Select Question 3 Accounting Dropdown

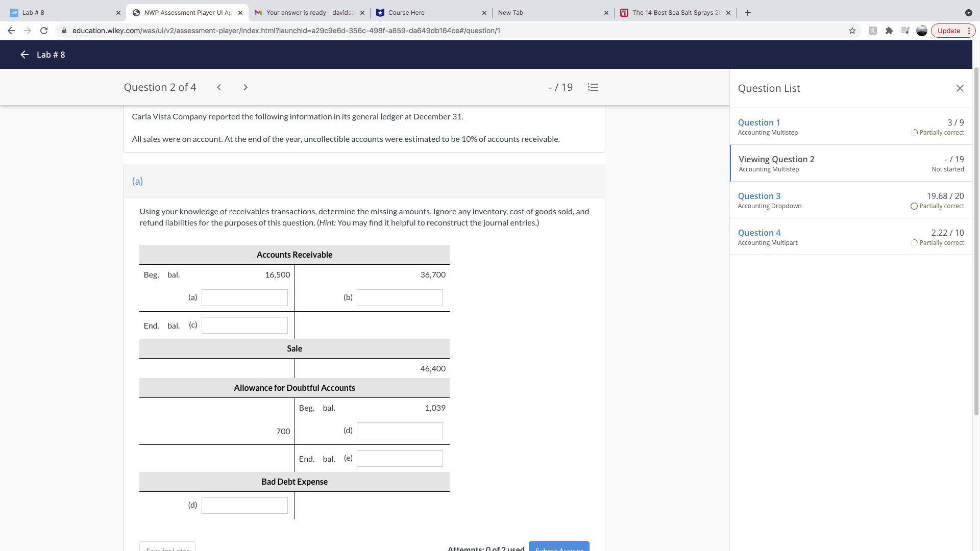pyautogui.click(x=759, y=195)
